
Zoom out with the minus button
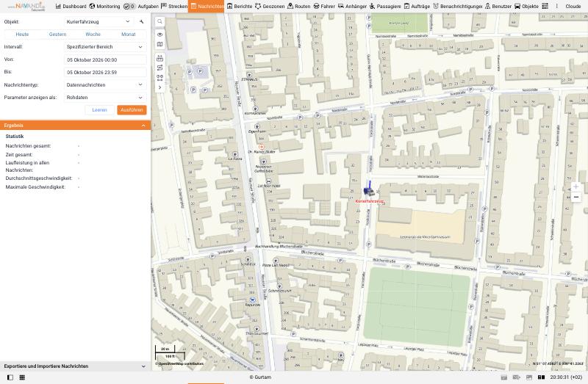[576, 197]
